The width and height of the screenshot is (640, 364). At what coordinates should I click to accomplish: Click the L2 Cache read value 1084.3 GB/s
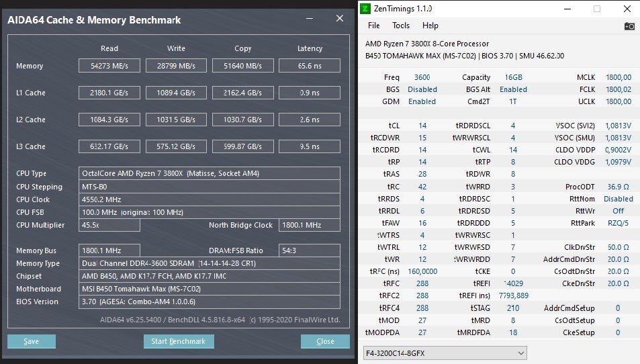(x=109, y=120)
